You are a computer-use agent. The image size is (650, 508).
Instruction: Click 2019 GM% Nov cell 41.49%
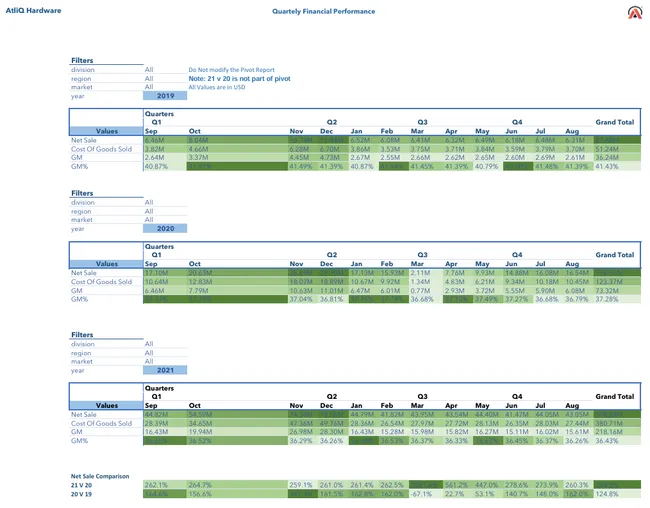pyautogui.click(x=303, y=166)
